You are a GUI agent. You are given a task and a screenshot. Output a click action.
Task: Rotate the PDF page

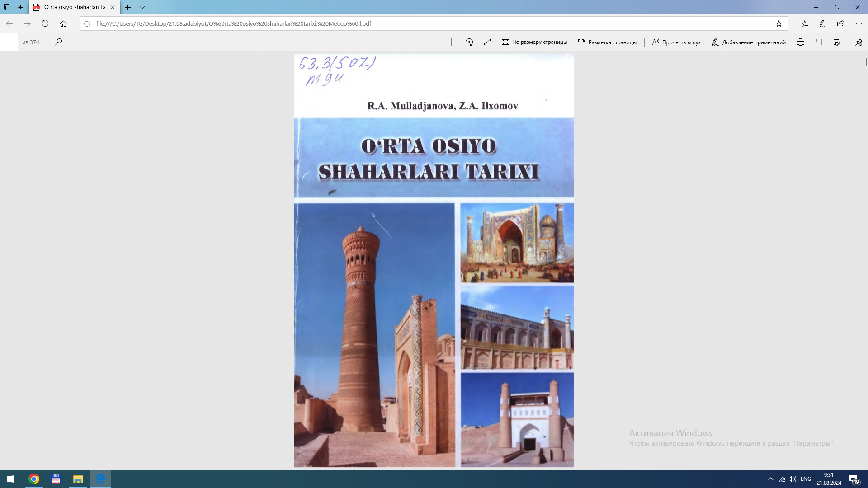pyautogui.click(x=469, y=42)
